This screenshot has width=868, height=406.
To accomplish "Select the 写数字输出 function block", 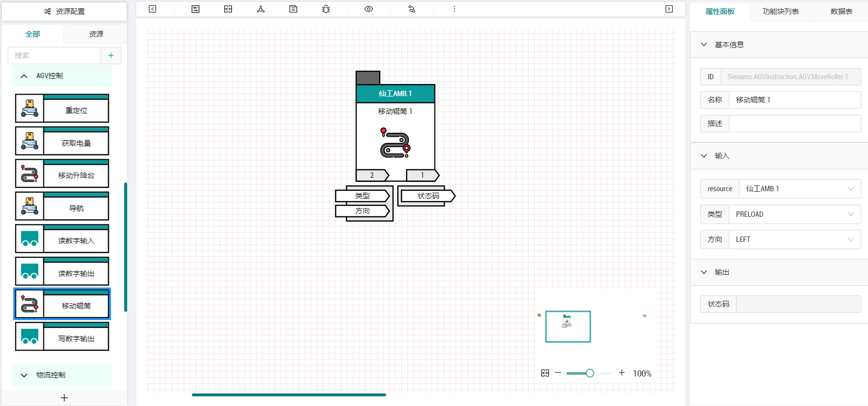I will point(62,336).
